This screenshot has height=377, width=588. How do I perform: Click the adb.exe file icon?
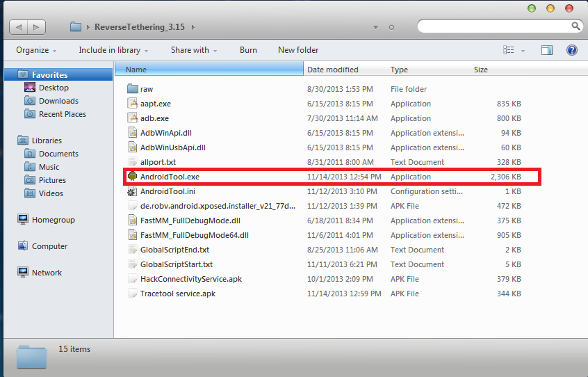[132, 118]
